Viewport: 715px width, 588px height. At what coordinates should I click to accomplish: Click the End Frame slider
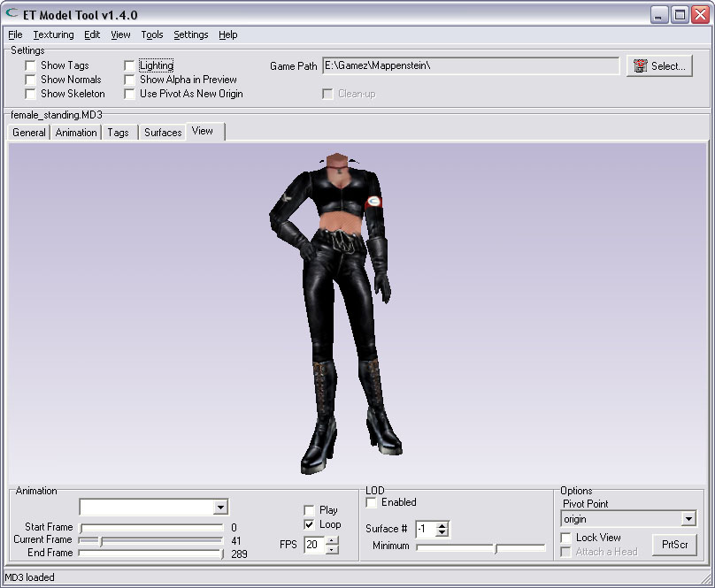tap(152, 554)
